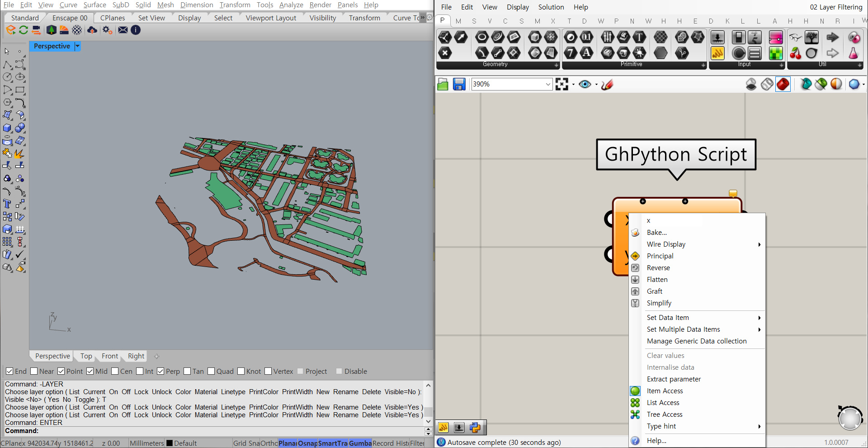868x448 pixels.
Task: Click the Python icon at canvas bottom
Action: (x=475, y=428)
